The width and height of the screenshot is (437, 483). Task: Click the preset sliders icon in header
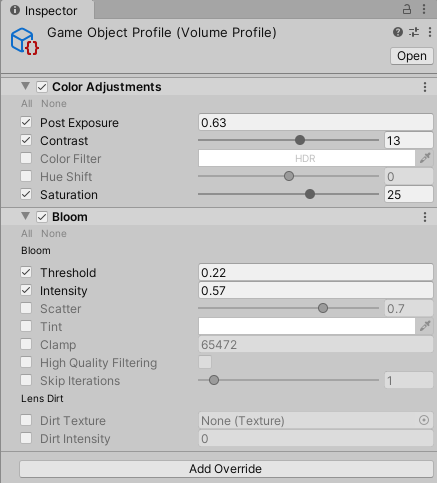pyautogui.click(x=414, y=32)
